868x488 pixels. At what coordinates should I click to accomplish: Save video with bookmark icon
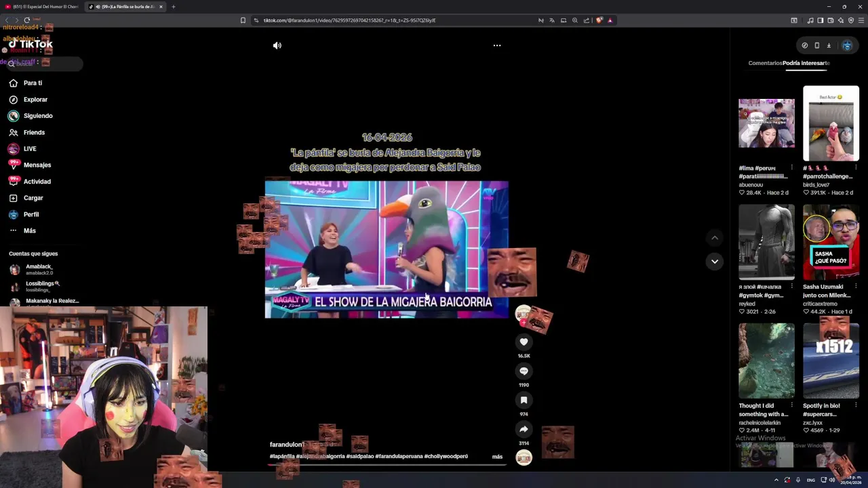[524, 401]
